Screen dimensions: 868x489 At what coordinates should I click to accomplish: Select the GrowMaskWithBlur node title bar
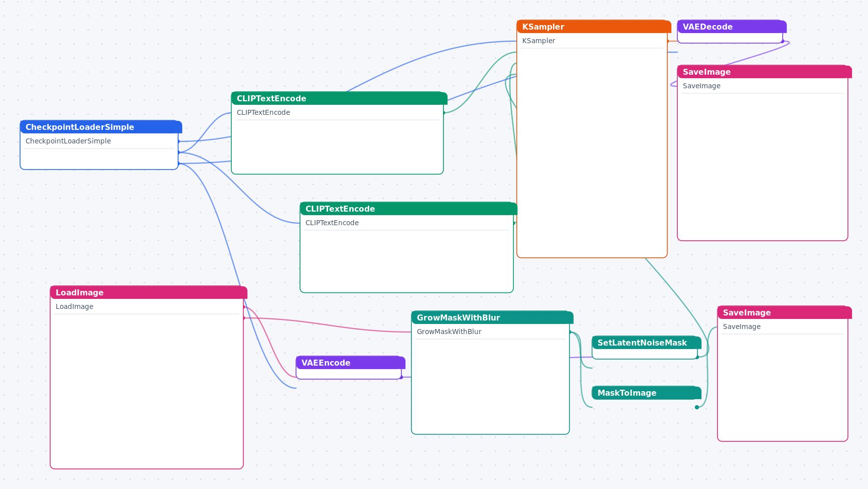click(492, 317)
